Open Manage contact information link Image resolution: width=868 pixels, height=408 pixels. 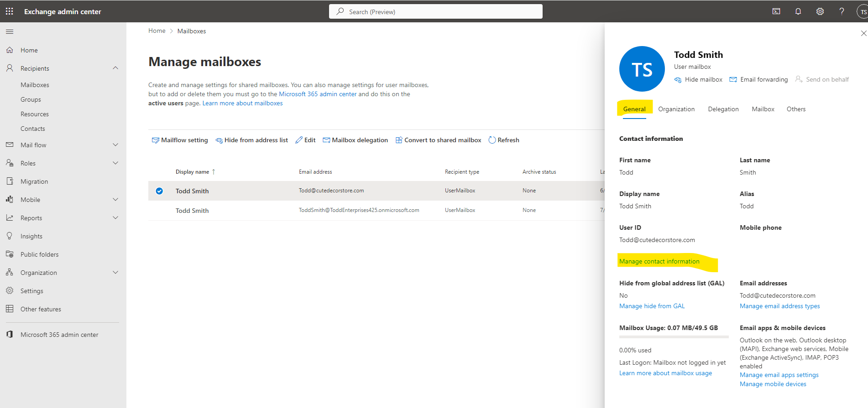[x=659, y=261]
